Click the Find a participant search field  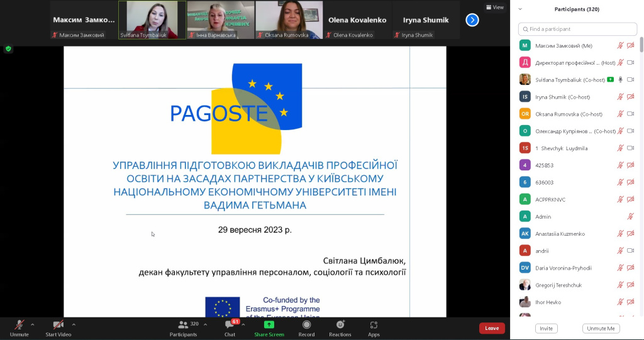577,29
